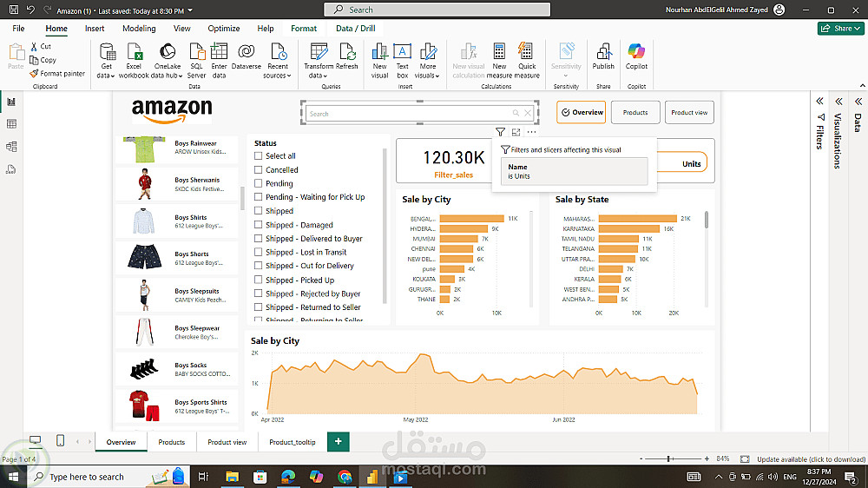Create a New measure
This screenshot has width=868, height=488.
[x=499, y=61]
